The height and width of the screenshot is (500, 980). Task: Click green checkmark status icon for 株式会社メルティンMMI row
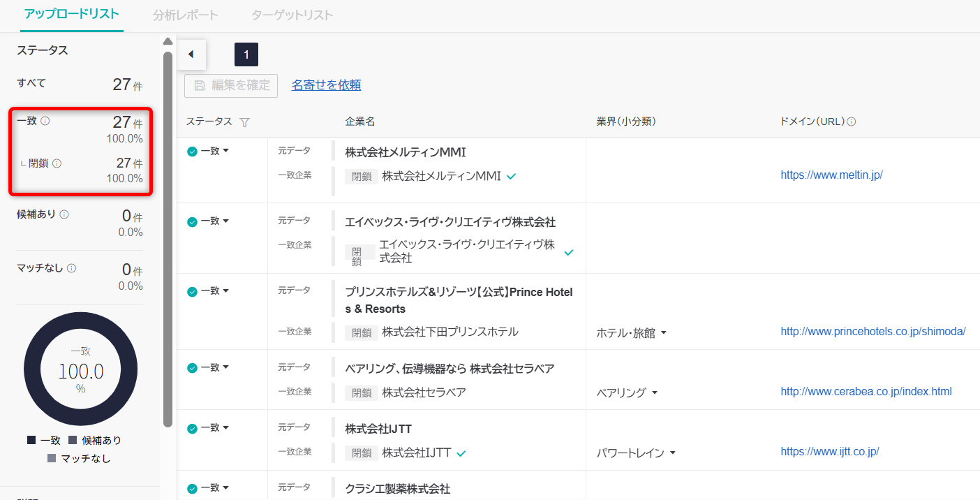click(192, 152)
